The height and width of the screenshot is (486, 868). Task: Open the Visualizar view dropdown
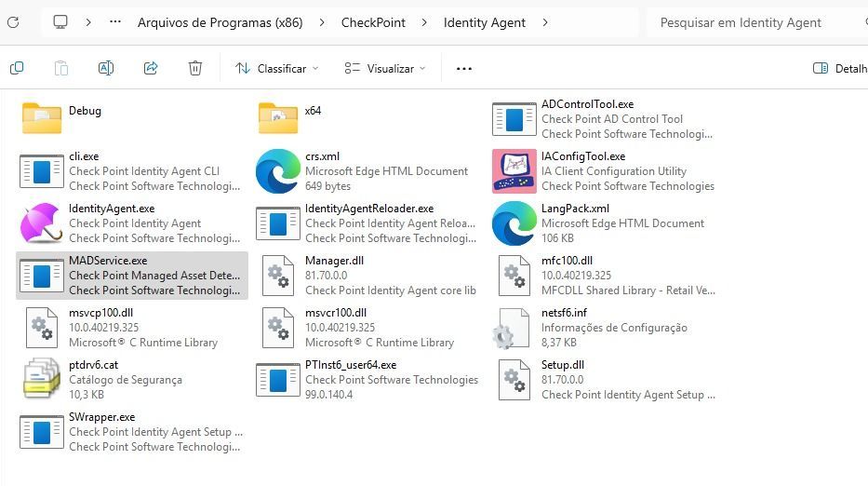tap(384, 68)
